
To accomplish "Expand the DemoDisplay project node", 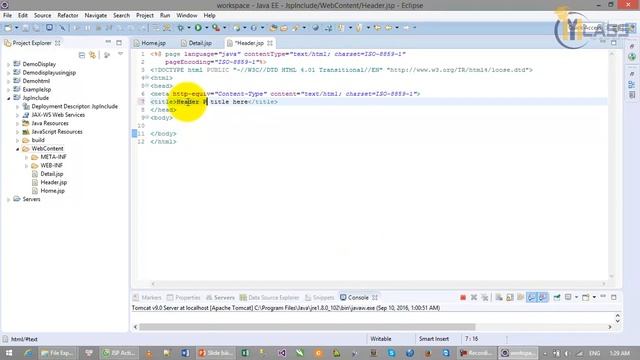I will pos(9,64).
